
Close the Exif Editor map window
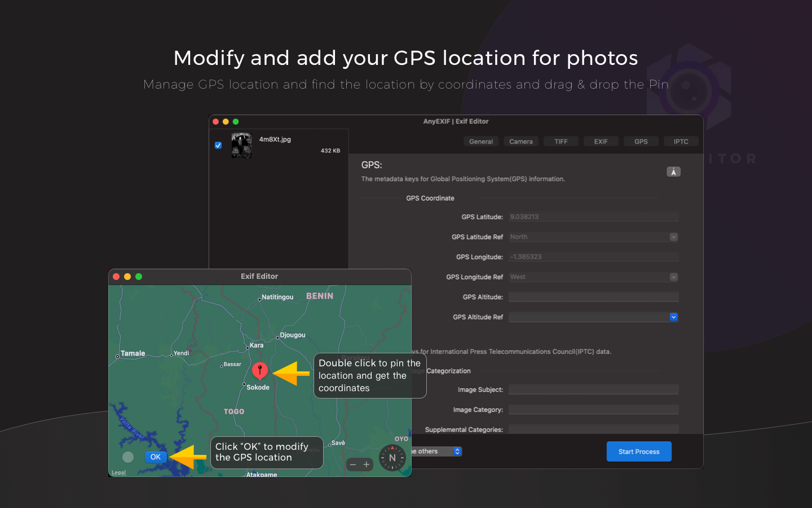pyautogui.click(x=116, y=277)
